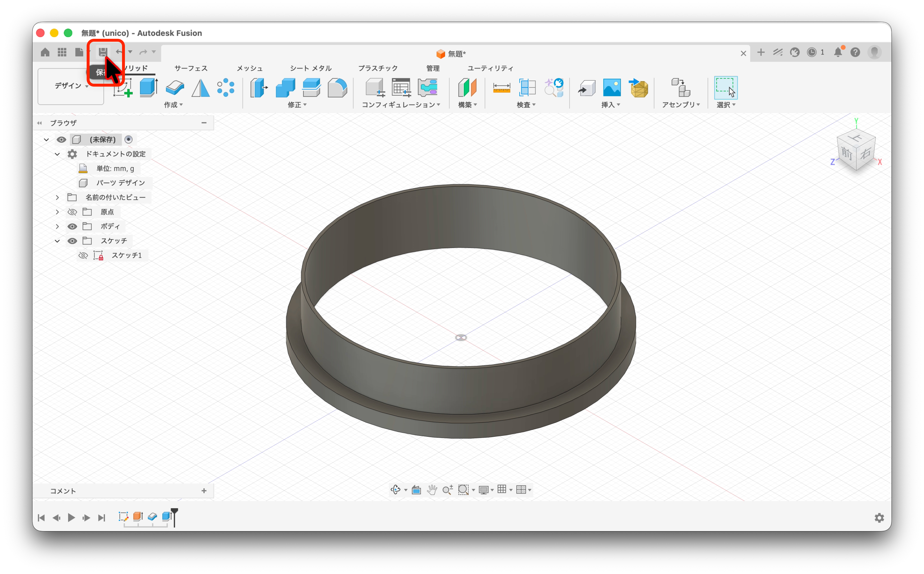
Task: Open Configure model tool icon
Action: (375, 88)
